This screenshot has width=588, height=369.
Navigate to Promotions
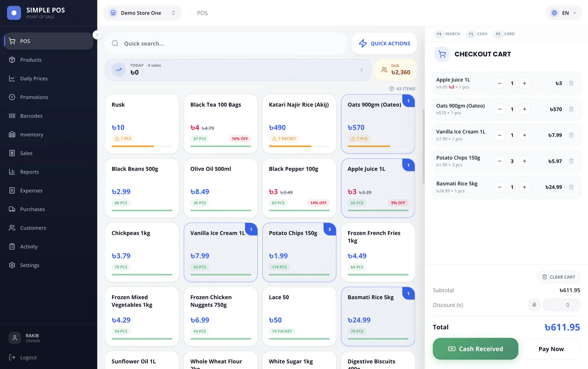[49, 97]
